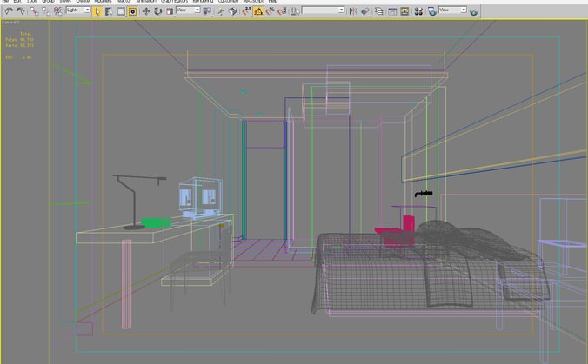This screenshot has height=364, width=588.
Task: Open the Select by Name list
Action: point(109,11)
